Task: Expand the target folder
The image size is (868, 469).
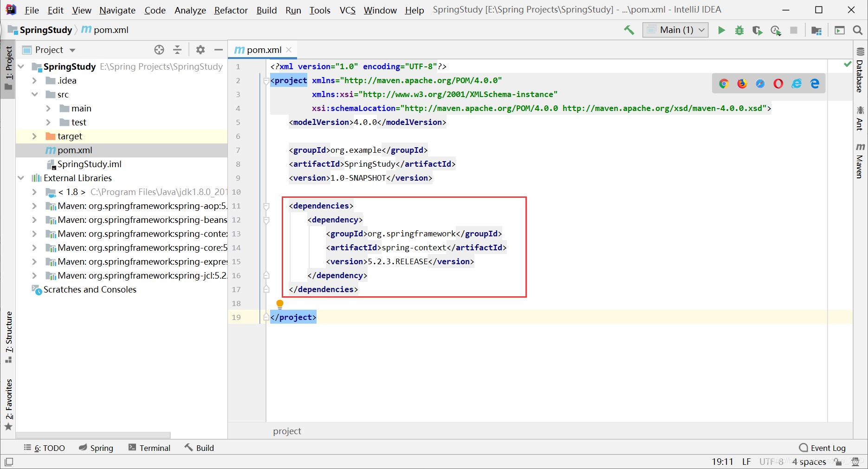Action: tap(34, 136)
